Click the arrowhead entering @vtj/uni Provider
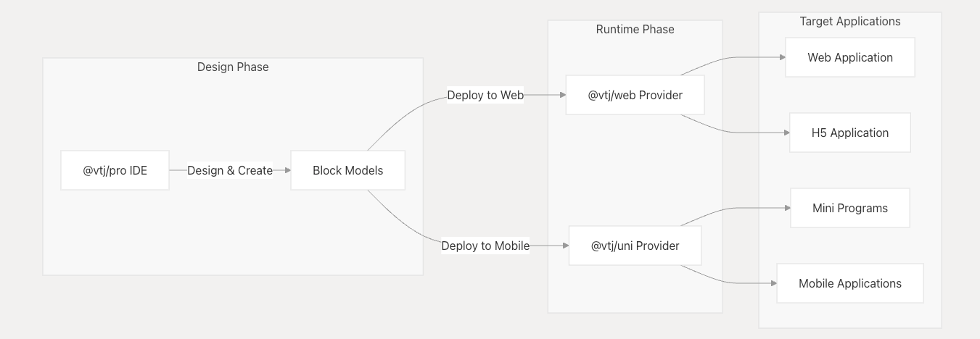The image size is (980, 339). 564,246
